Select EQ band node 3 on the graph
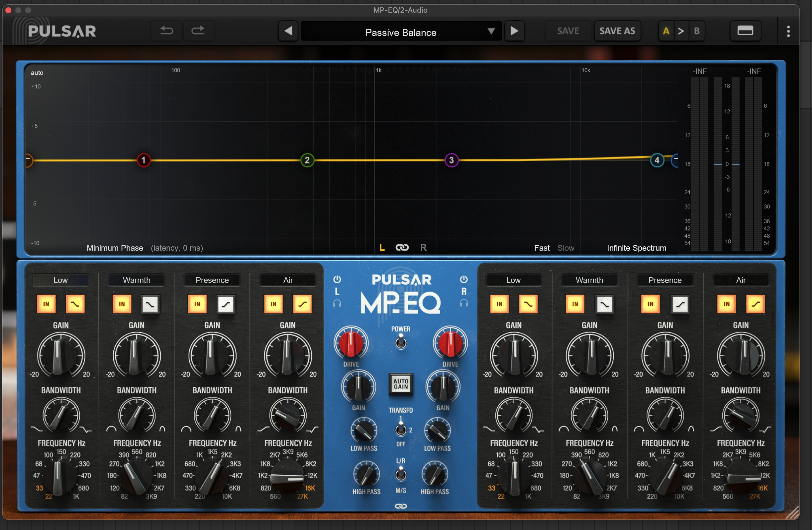This screenshot has height=530, width=812. 452,160
